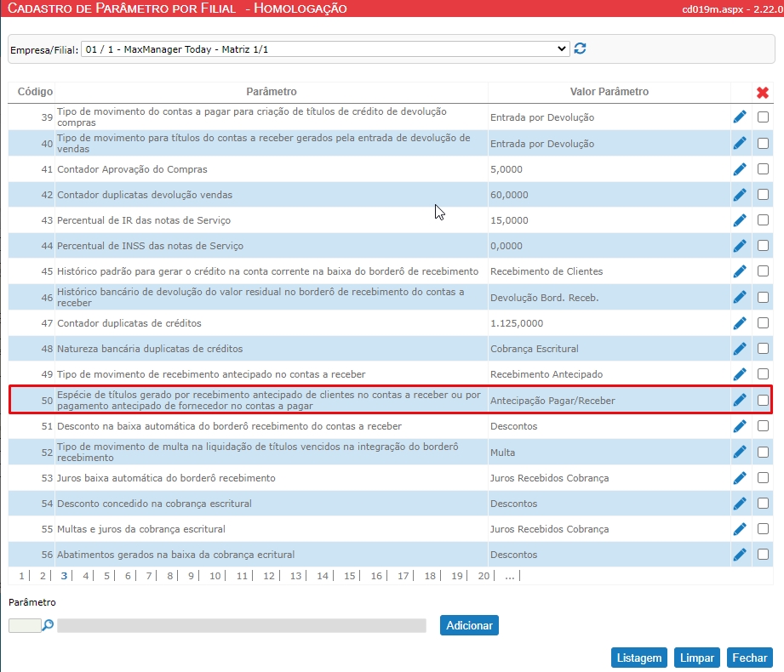Image resolution: width=784 pixels, height=672 pixels.
Task: Edit Desconto concedido na cobrança escritural
Action: click(x=740, y=504)
